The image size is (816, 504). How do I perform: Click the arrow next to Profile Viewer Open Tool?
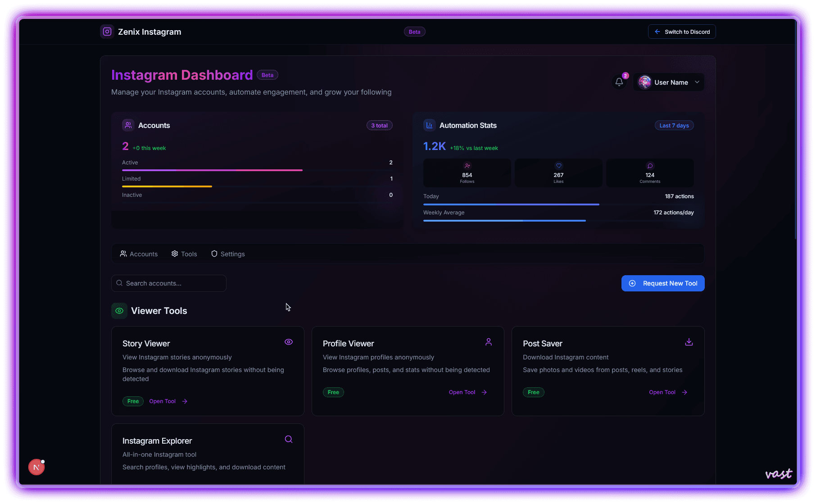pyautogui.click(x=484, y=392)
